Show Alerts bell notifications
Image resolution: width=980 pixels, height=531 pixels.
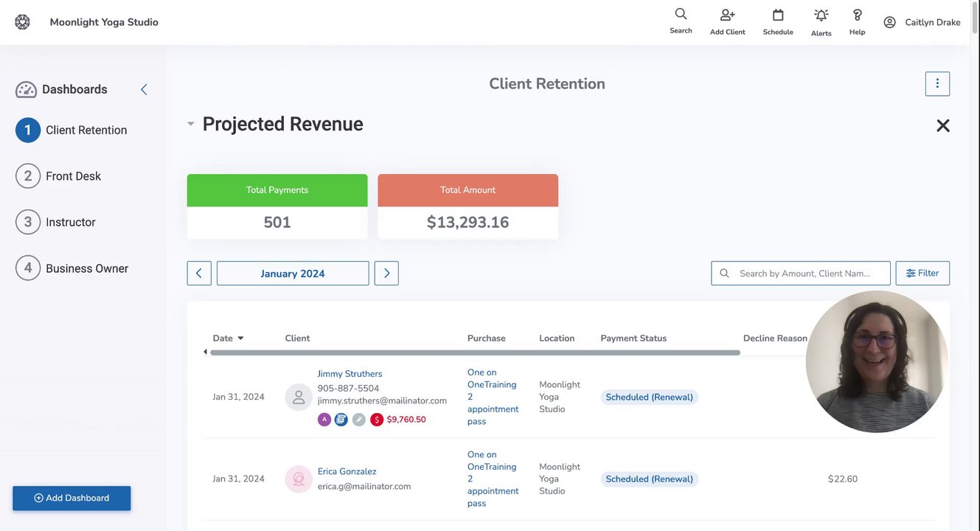tap(821, 15)
